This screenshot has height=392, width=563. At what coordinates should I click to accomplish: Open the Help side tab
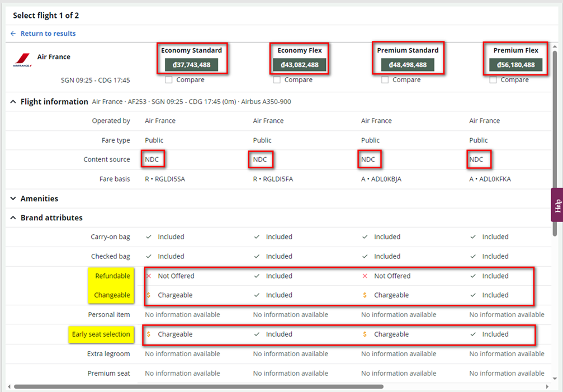click(557, 205)
